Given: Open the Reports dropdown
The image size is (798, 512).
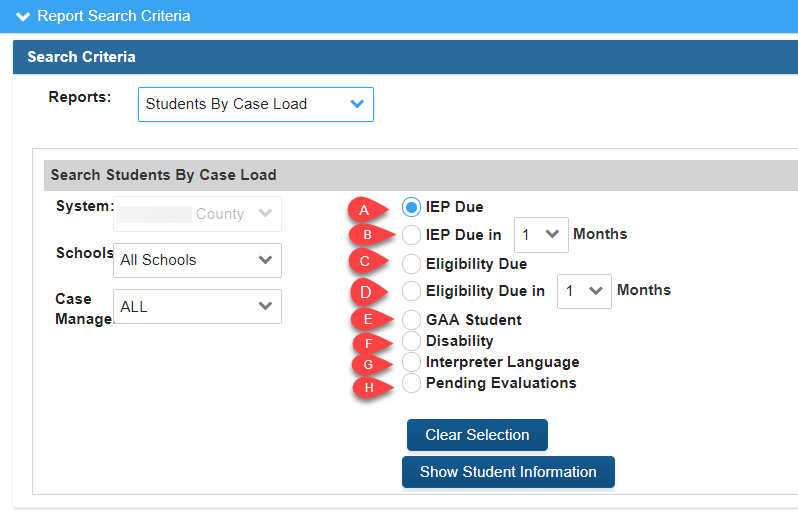Looking at the screenshot, I should pyautogui.click(x=255, y=104).
